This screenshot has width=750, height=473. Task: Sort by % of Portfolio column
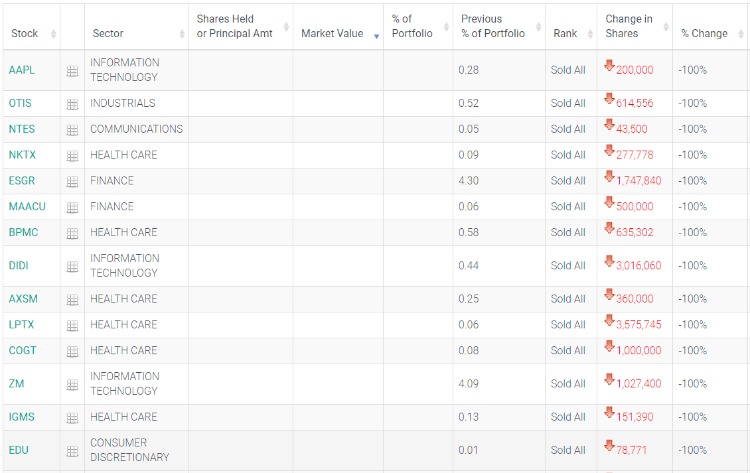pyautogui.click(x=418, y=27)
